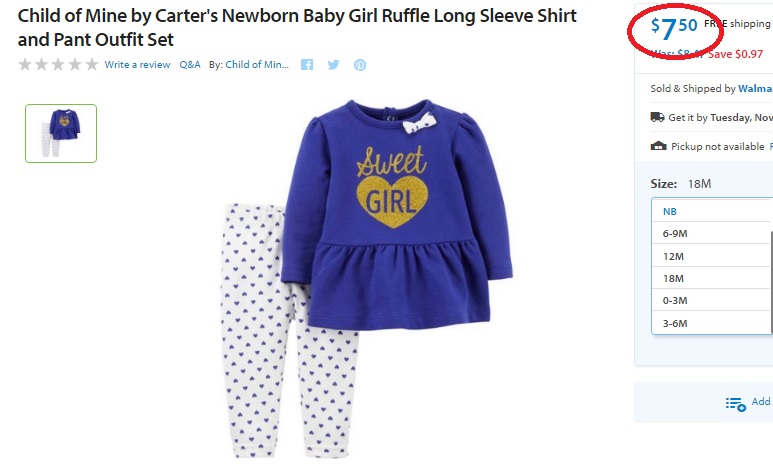Choose the 0-3M size option
The width and height of the screenshot is (773, 473).
pos(712,300)
